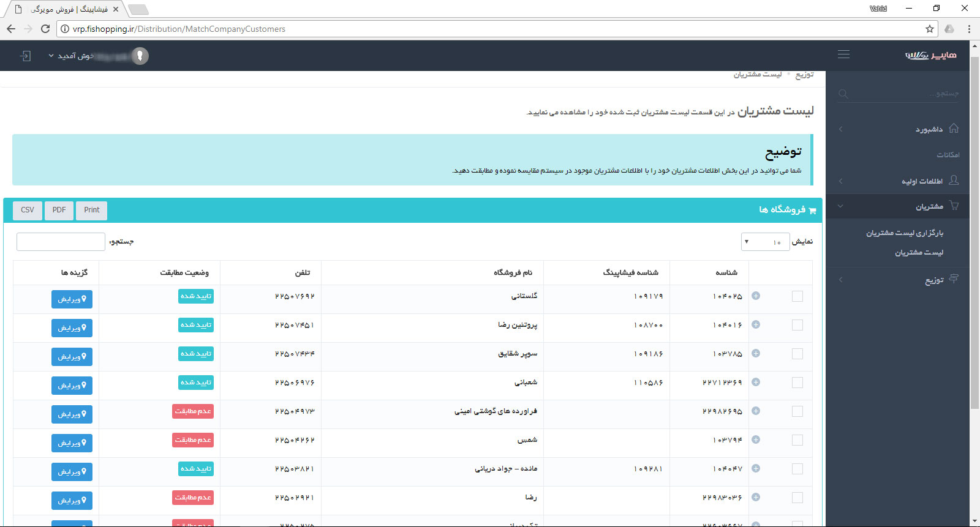Check the checkbox for گلستانی row
The image size is (980, 527).
(797, 296)
